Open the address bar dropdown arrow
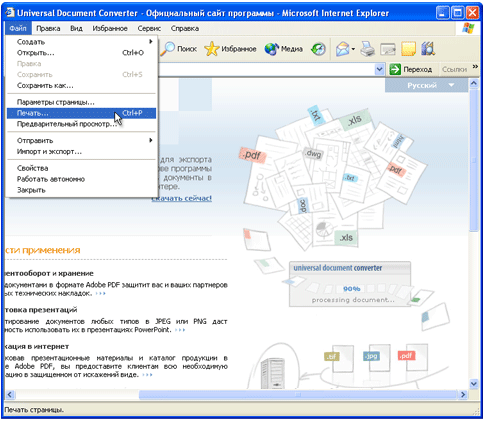Screen dimensions: 484x422 click(379, 69)
